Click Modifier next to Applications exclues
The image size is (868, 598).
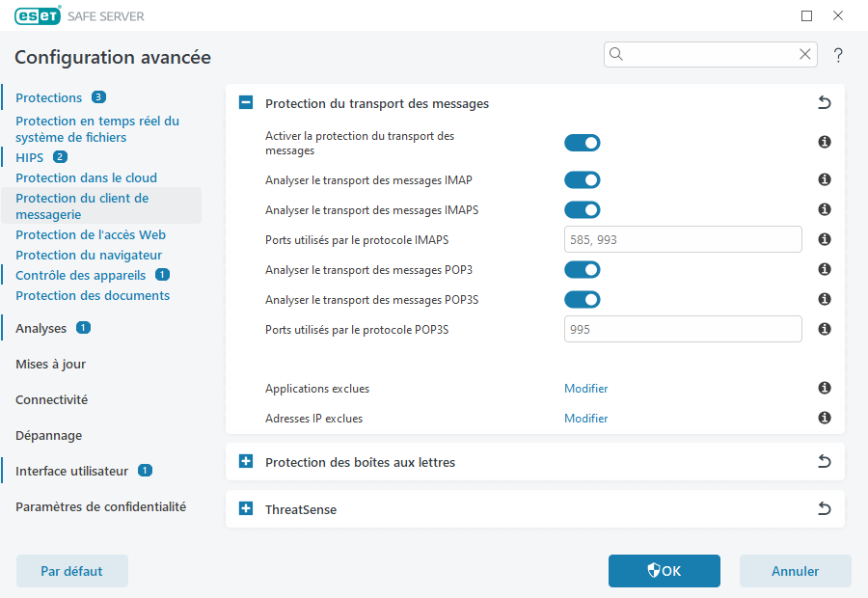(585, 388)
